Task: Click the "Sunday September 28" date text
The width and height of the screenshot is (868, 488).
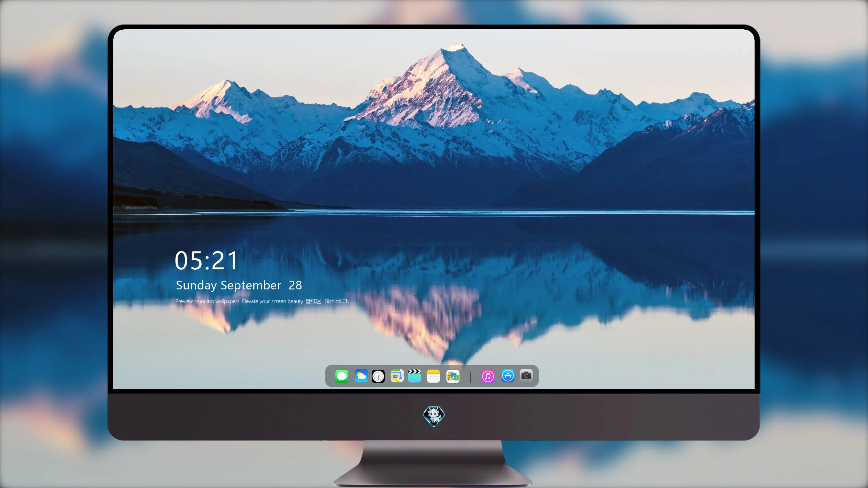Action: [238, 285]
